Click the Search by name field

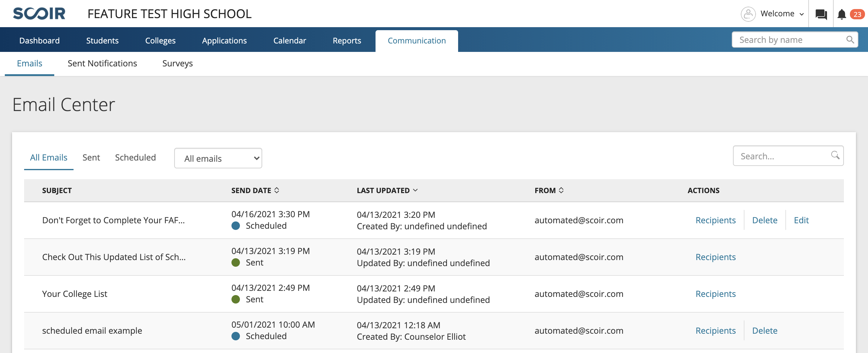(794, 40)
